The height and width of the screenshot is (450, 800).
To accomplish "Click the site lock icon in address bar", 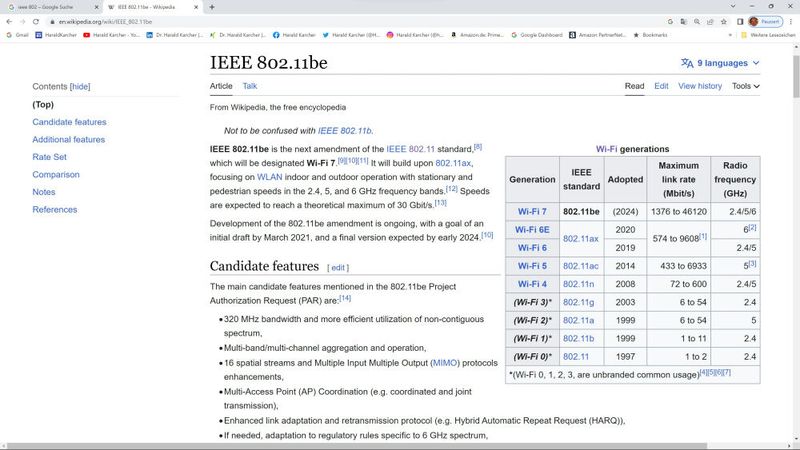I will tap(52, 22).
